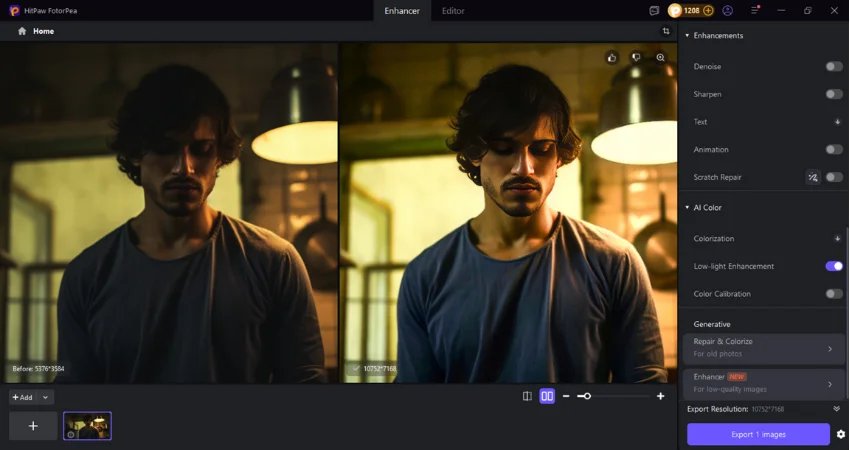This screenshot has height=450, width=850.
Task: Open the user account profile icon
Action: pos(727,10)
